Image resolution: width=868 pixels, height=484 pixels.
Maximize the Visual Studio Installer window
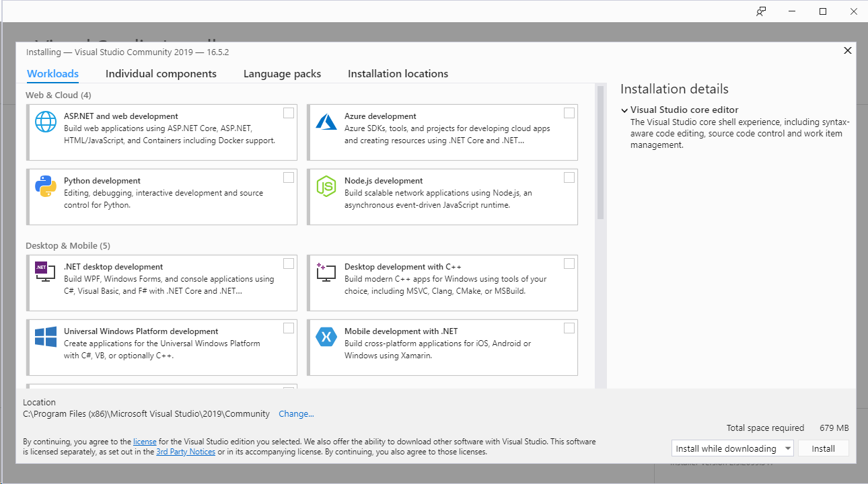click(823, 11)
